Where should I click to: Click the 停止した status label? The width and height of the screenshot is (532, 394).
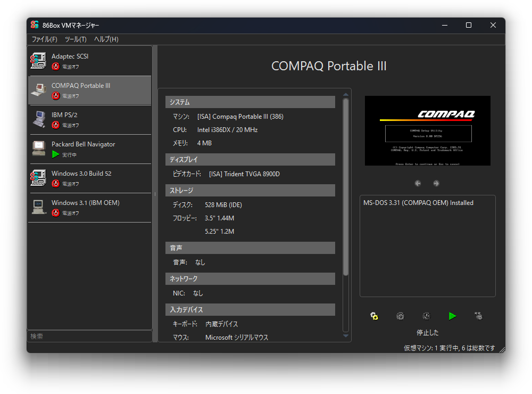tap(428, 333)
